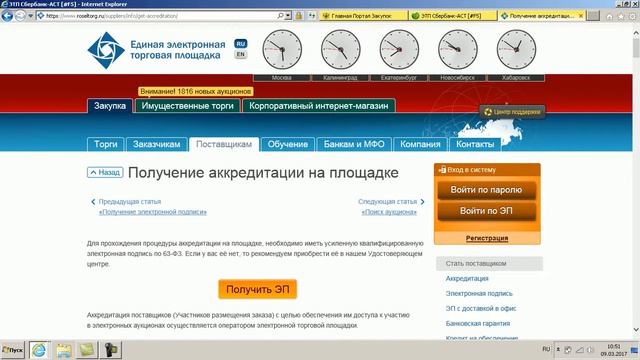
Task: Click the browser Tools gear icon
Action: [632, 16]
